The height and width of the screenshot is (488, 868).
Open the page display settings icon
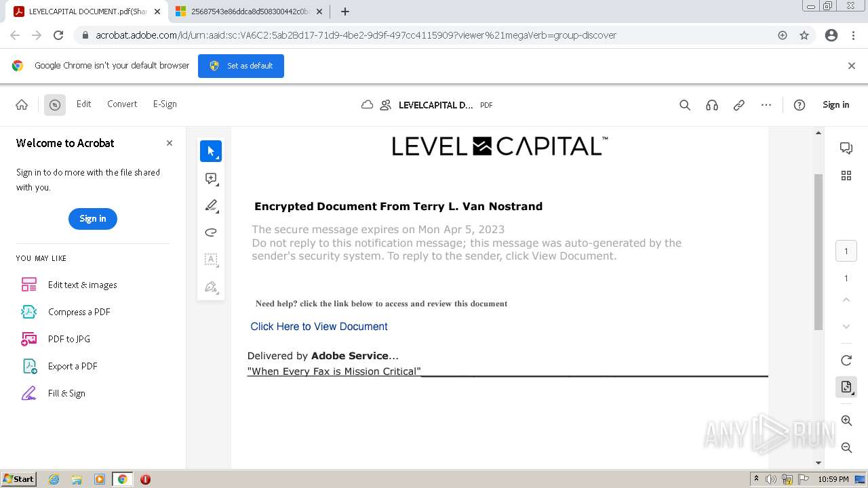pyautogui.click(x=846, y=387)
